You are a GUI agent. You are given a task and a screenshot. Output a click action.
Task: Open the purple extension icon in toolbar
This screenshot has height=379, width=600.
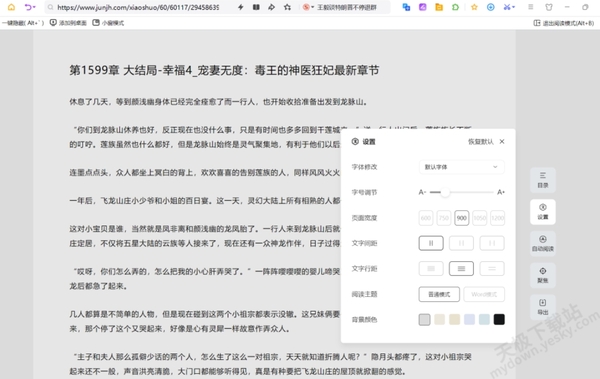click(x=422, y=7)
